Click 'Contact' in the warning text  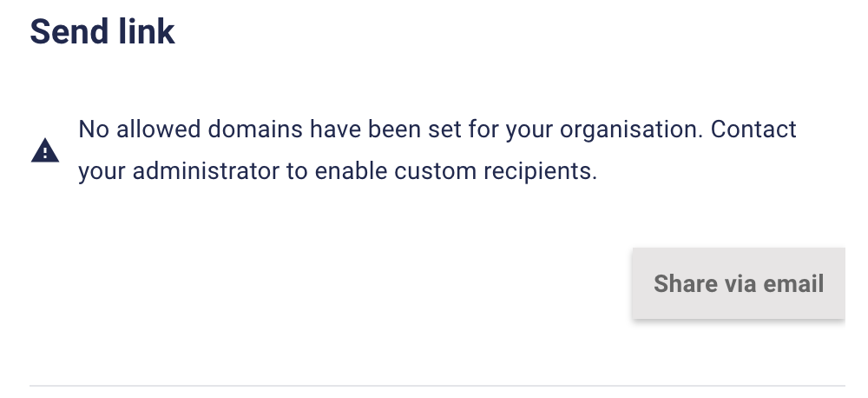click(753, 129)
